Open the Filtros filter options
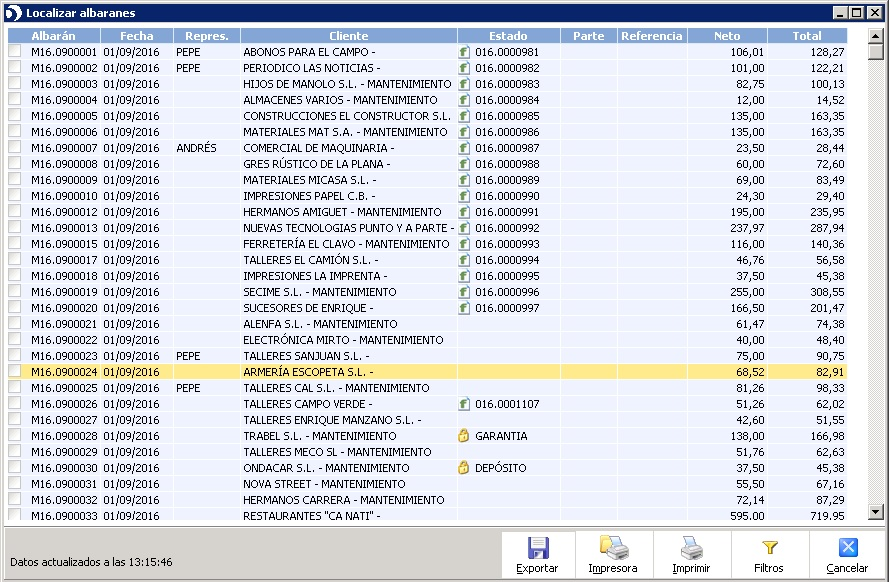 (769, 555)
